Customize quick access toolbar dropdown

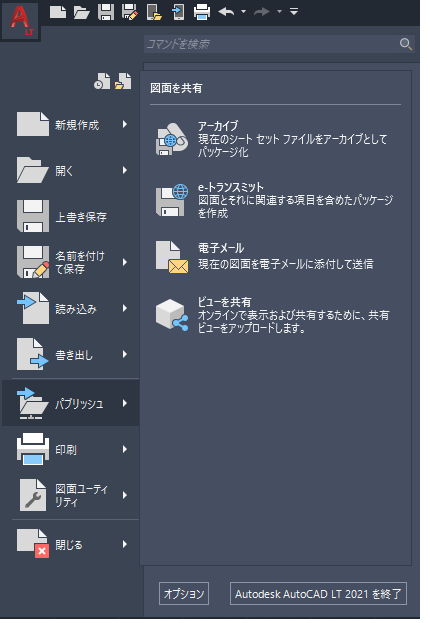tap(294, 12)
